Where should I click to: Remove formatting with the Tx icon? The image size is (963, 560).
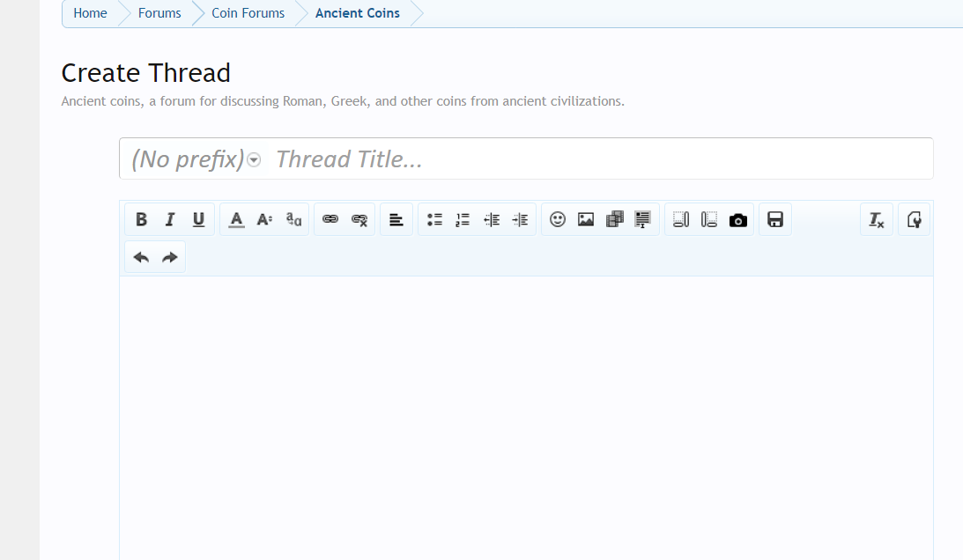click(877, 220)
